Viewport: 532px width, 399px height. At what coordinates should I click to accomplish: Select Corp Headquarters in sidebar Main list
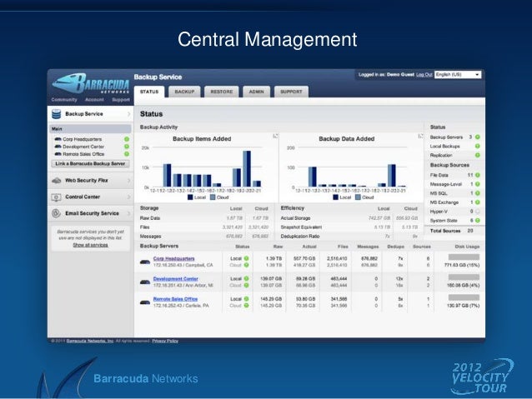82,139
